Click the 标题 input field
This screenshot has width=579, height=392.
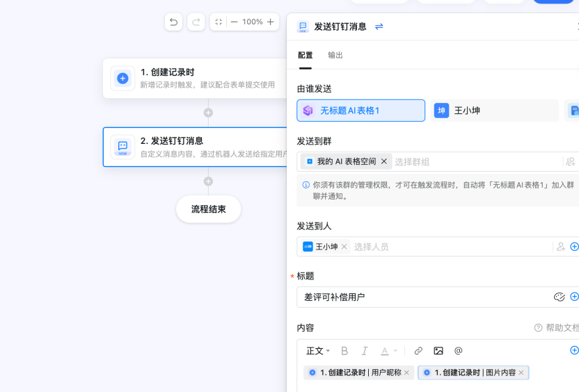click(425, 297)
